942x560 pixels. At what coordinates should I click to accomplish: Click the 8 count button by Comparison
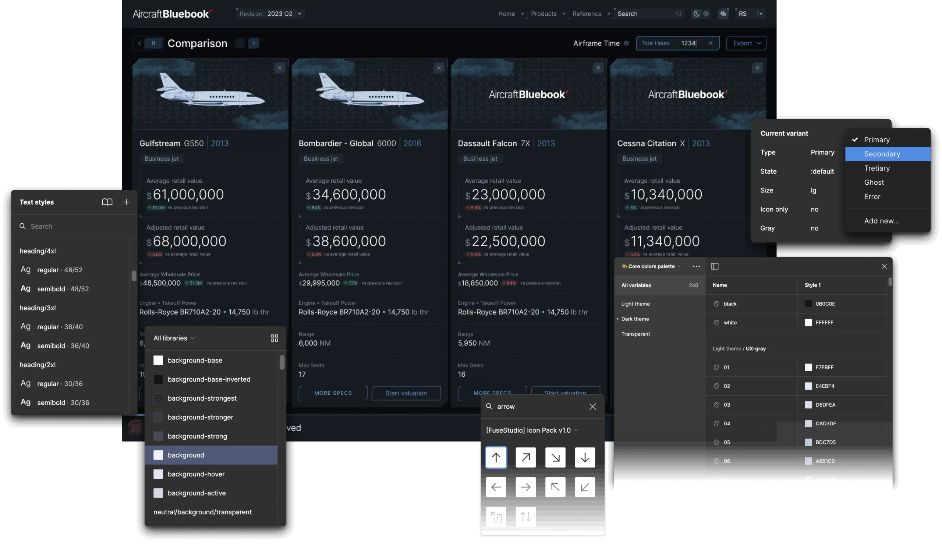[153, 43]
